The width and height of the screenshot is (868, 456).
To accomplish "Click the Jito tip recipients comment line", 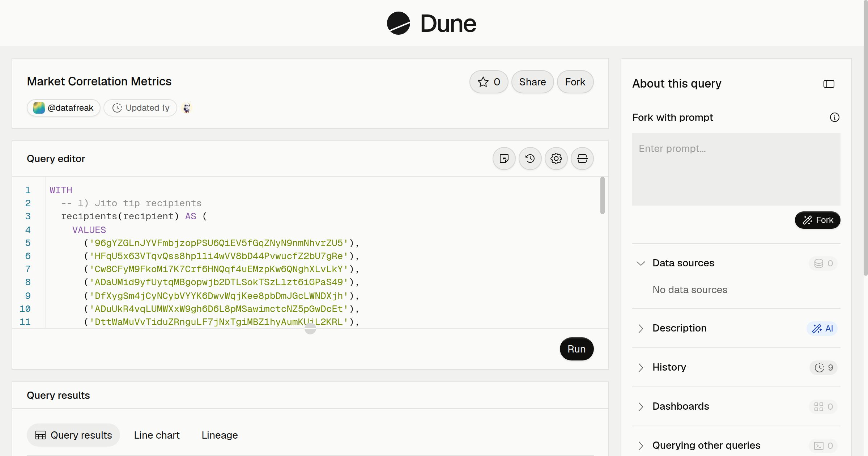I will coord(131,203).
